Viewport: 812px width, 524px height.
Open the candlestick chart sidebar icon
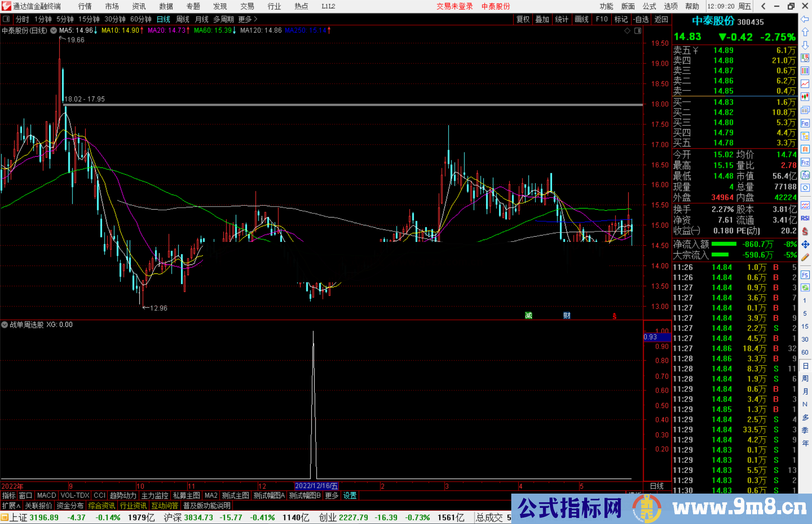805,97
